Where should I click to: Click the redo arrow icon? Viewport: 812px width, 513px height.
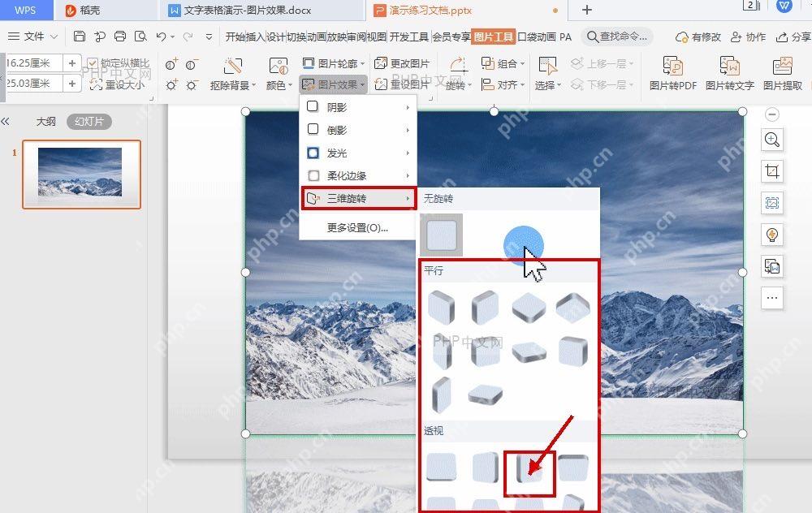point(188,37)
